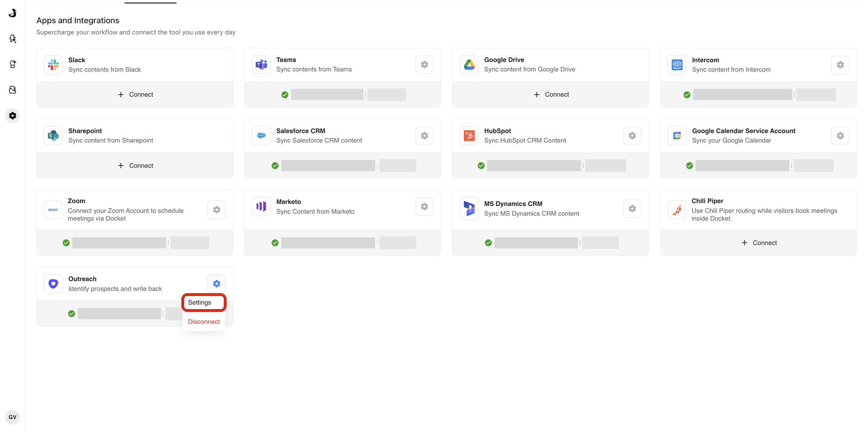Click the Docket logo in the sidebar

coord(13,13)
